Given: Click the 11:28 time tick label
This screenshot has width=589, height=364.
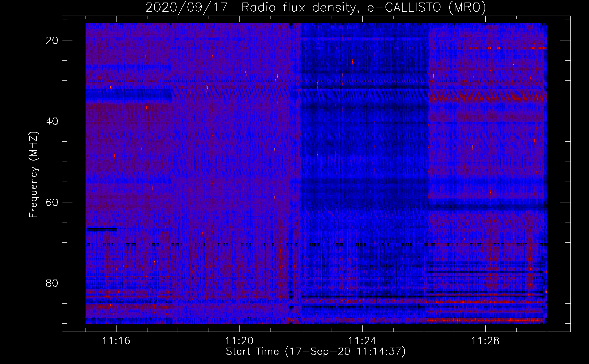Looking at the screenshot, I should (x=485, y=341).
